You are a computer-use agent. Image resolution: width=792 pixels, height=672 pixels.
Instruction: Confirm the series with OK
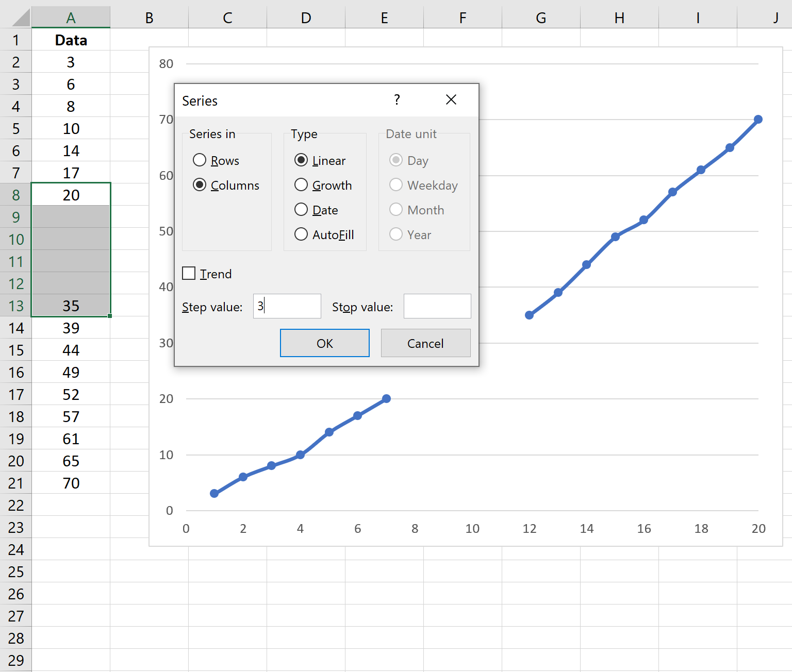[x=325, y=343]
